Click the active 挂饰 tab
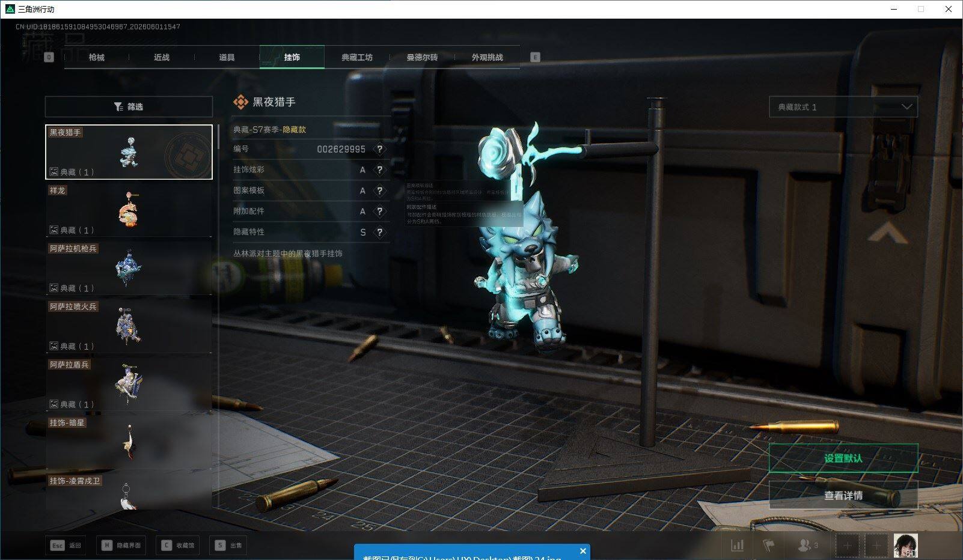The width and height of the screenshot is (963, 560). [292, 57]
